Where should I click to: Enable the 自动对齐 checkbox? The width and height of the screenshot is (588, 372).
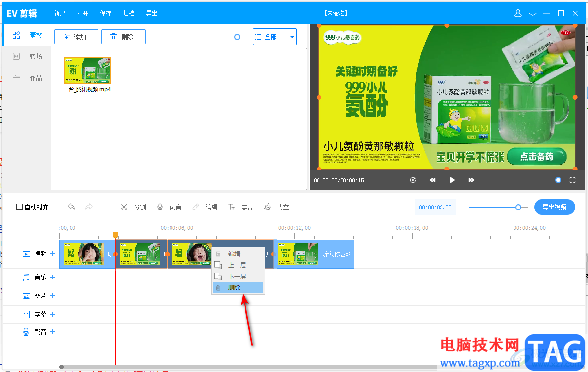tap(20, 207)
